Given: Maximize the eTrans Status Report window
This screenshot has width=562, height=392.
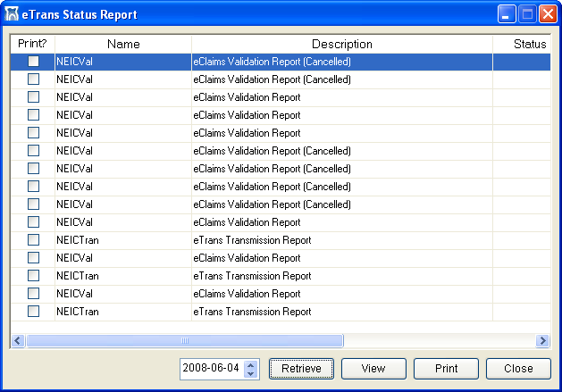Looking at the screenshot, I should [527, 13].
